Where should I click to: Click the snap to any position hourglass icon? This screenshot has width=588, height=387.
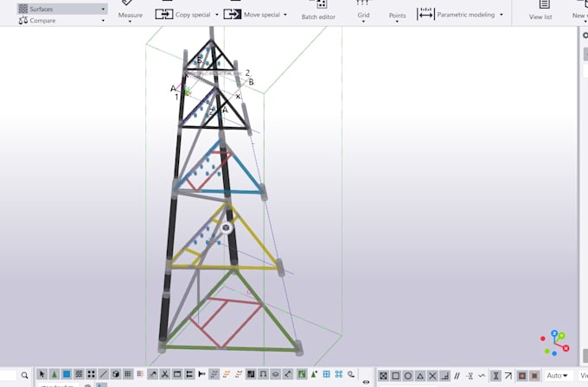pos(495,376)
